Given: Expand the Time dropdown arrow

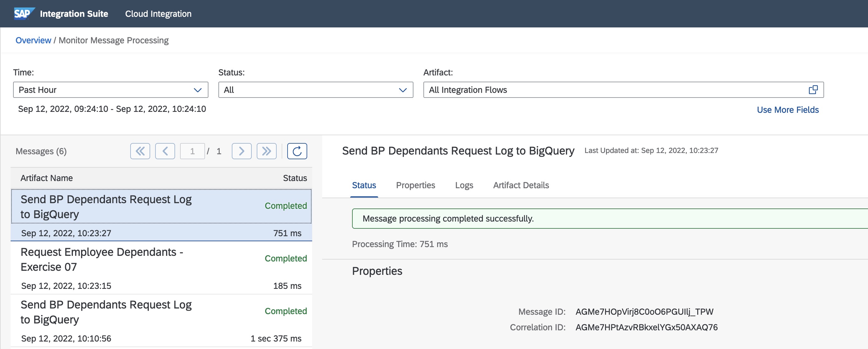Looking at the screenshot, I should tap(198, 90).
